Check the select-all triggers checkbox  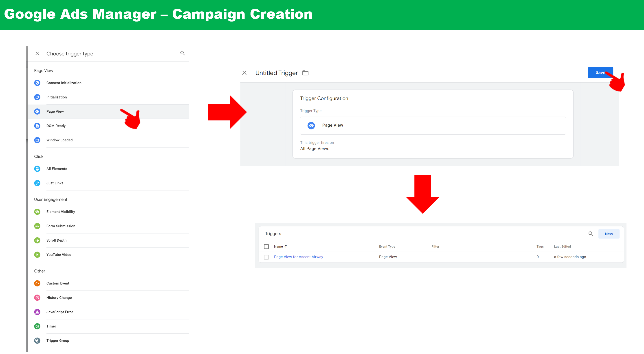[266, 247]
